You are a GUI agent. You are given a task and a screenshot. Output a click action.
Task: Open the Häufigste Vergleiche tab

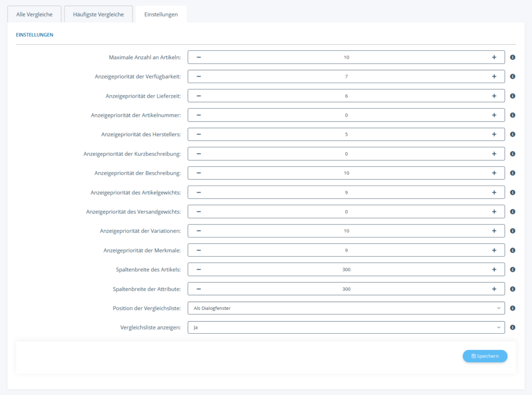pyautogui.click(x=98, y=15)
